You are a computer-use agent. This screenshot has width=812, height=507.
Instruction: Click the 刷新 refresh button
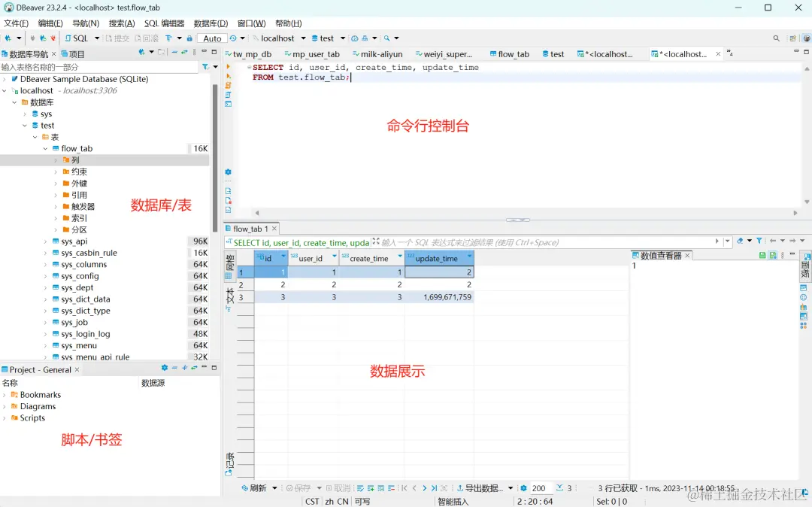254,488
